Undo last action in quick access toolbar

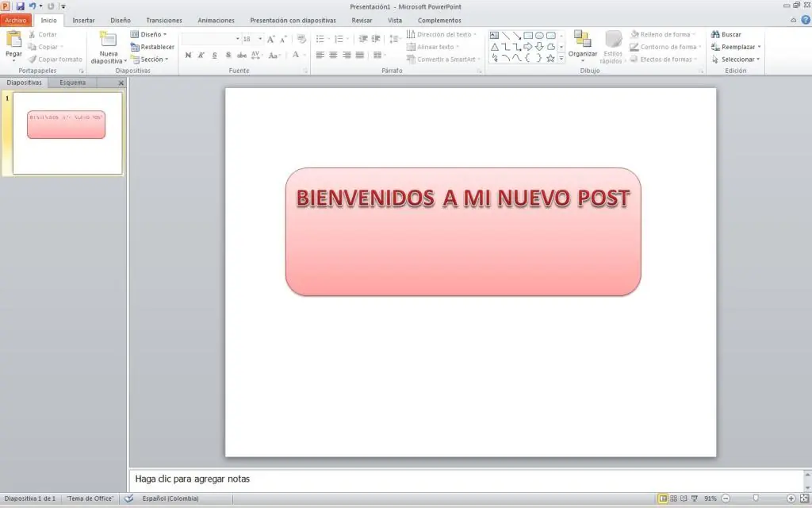[x=33, y=6]
